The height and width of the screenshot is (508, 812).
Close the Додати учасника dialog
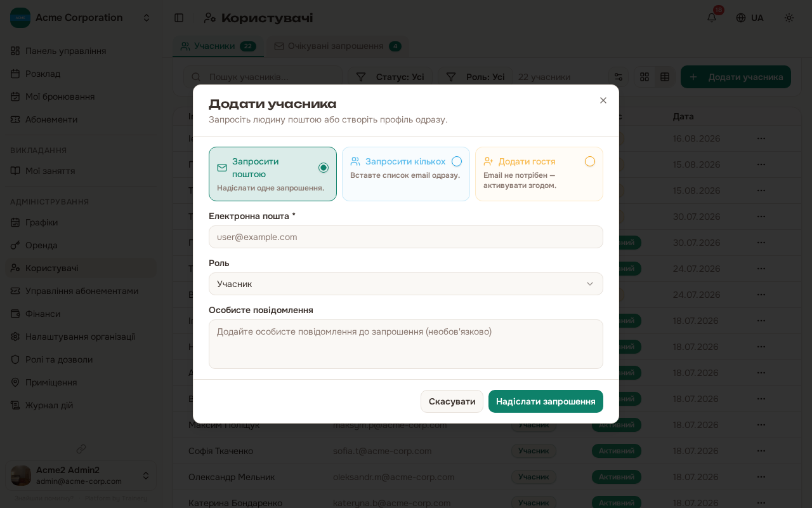[603, 100]
